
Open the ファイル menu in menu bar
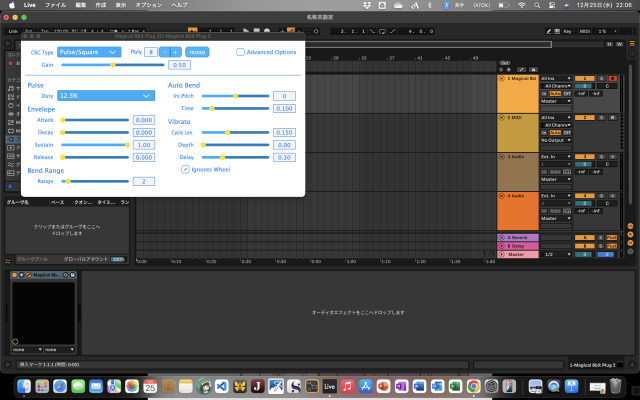pyautogui.click(x=56, y=5)
